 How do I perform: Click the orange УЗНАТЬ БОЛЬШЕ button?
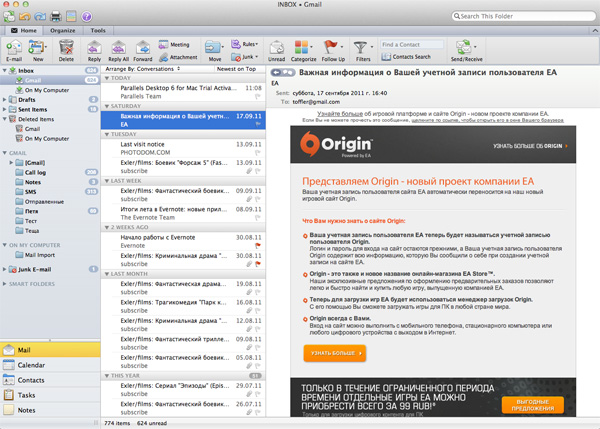click(335, 352)
